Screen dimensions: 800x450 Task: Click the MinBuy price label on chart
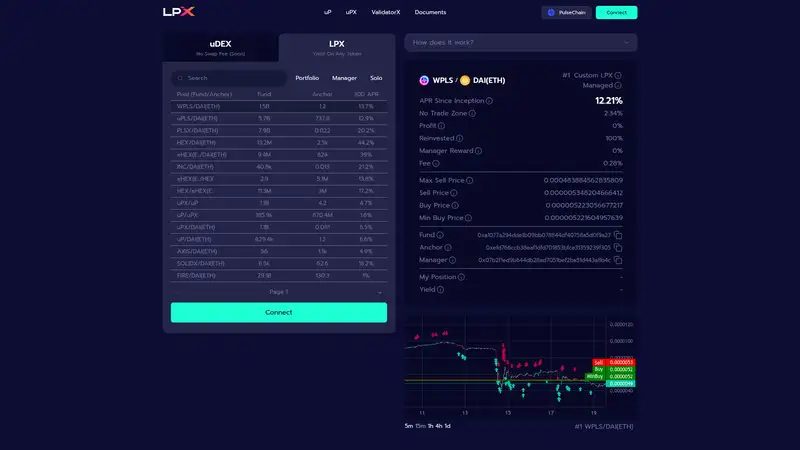tap(594, 377)
